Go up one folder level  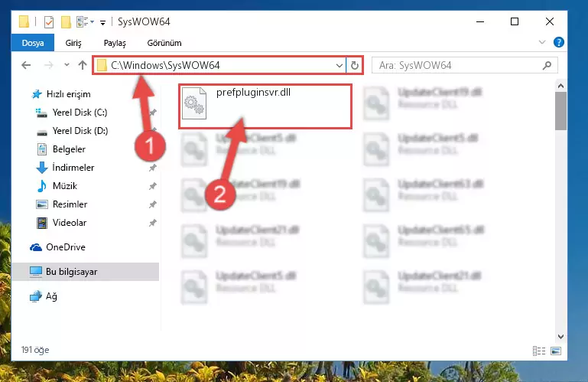click(83, 65)
